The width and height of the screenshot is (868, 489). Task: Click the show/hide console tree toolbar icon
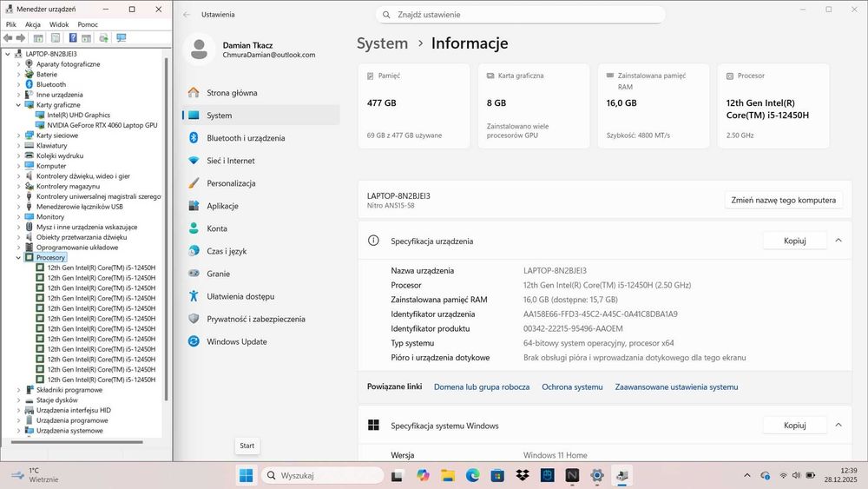pyautogui.click(x=38, y=37)
